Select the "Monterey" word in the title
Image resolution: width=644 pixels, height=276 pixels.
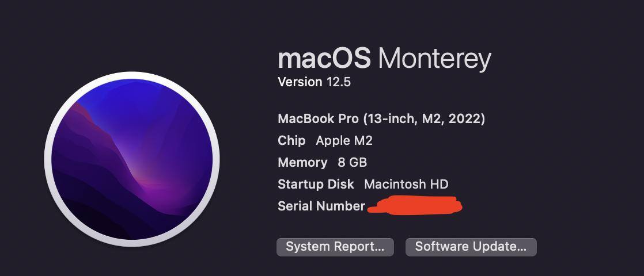[x=434, y=59]
